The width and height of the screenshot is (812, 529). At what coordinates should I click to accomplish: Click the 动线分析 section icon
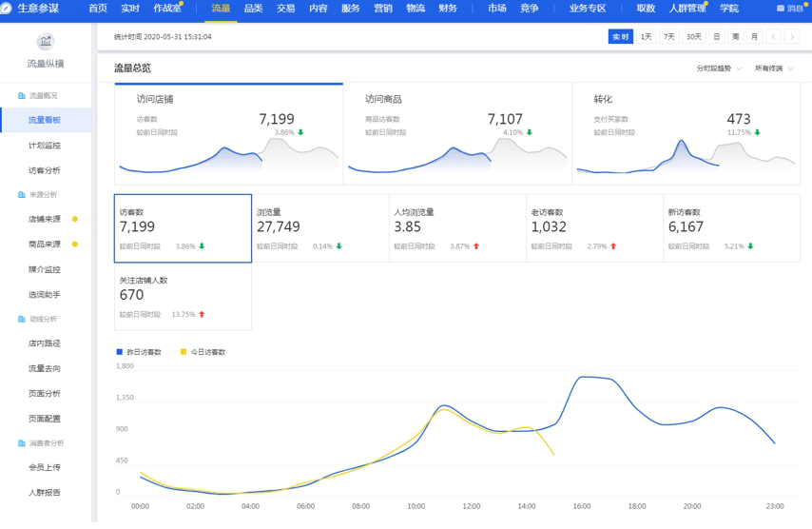(22, 320)
